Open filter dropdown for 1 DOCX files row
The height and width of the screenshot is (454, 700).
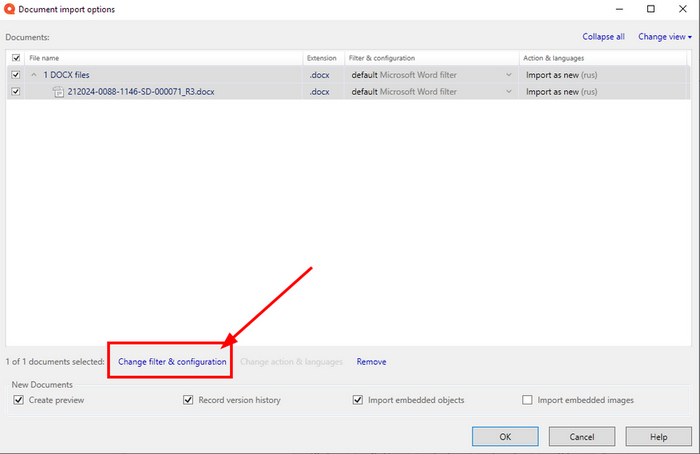[x=508, y=75]
